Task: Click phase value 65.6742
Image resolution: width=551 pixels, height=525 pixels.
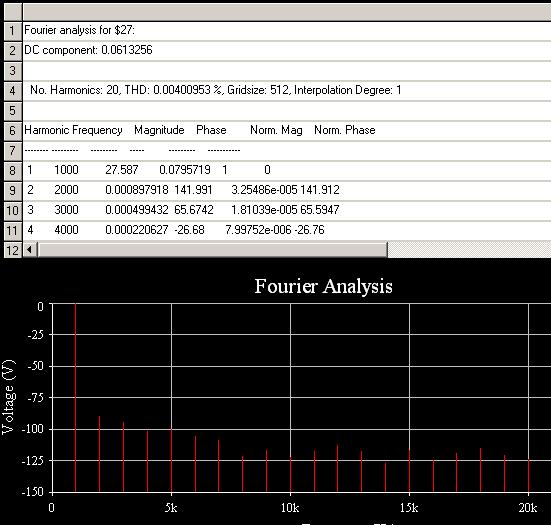Action: [x=194, y=210]
